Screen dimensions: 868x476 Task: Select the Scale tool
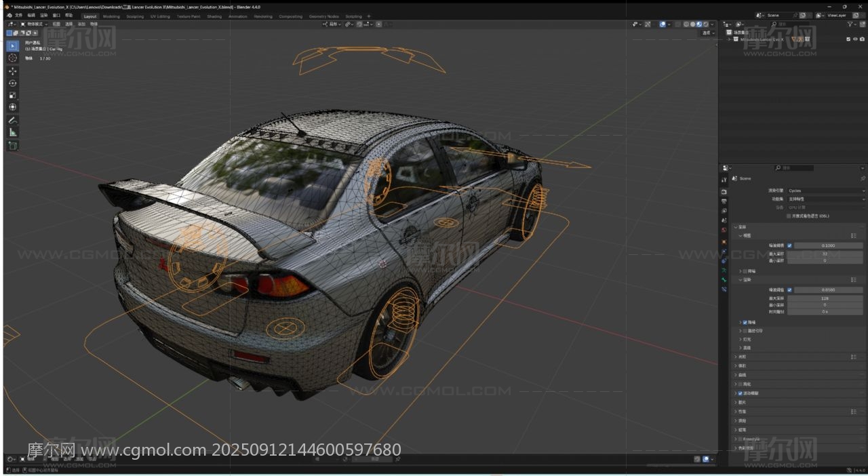coord(12,95)
